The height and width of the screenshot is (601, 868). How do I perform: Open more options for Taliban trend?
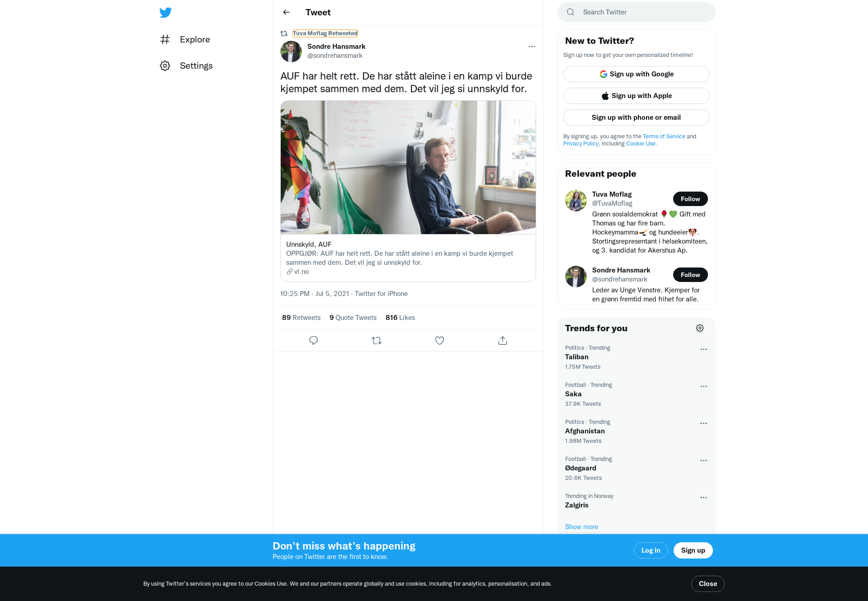(703, 349)
